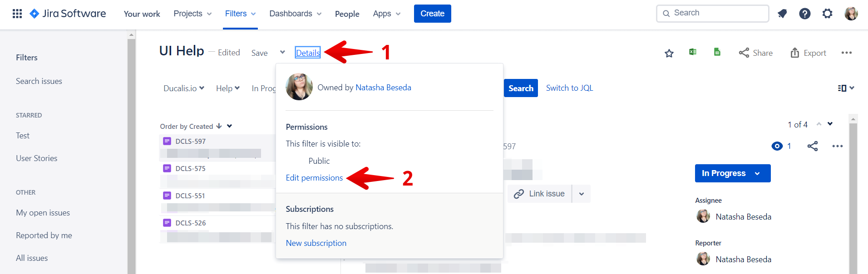868x274 pixels.
Task: Go to People
Action: [347, 14]
